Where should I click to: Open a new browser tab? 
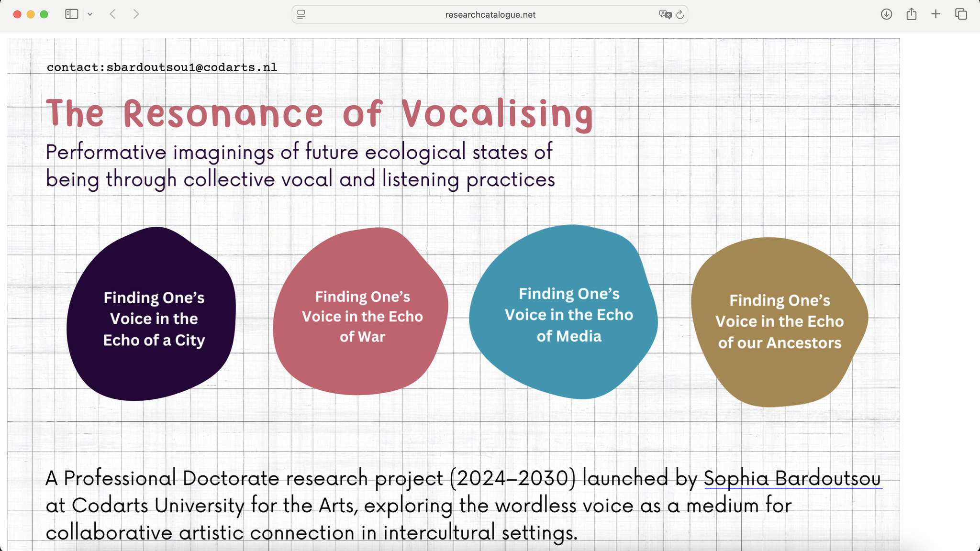(935, 14)
